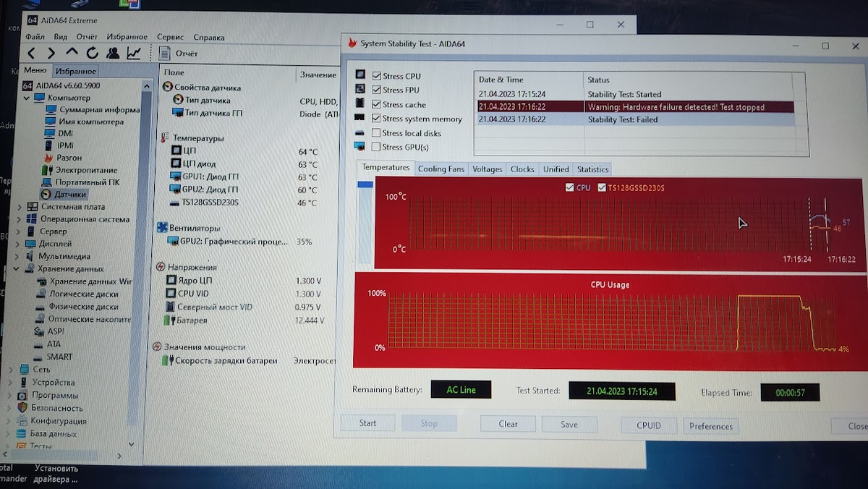
Task: Select Физические диски in tree
Action: pos(84,307)
